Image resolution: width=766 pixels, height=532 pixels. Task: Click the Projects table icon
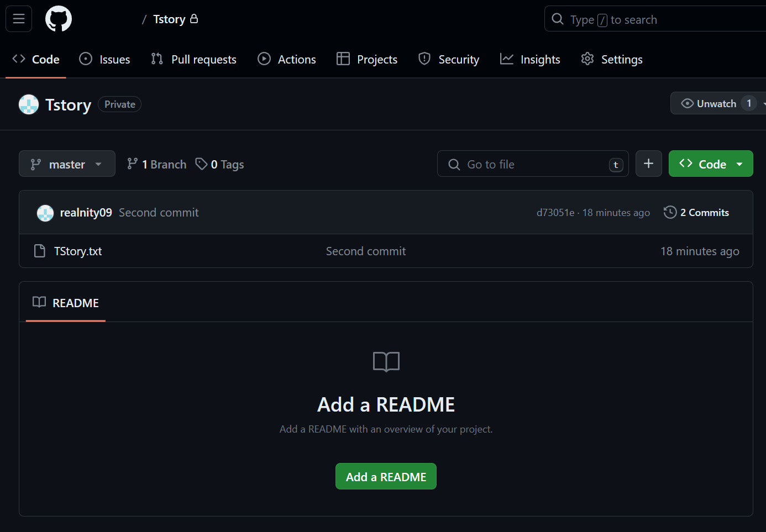coord(343,59)
